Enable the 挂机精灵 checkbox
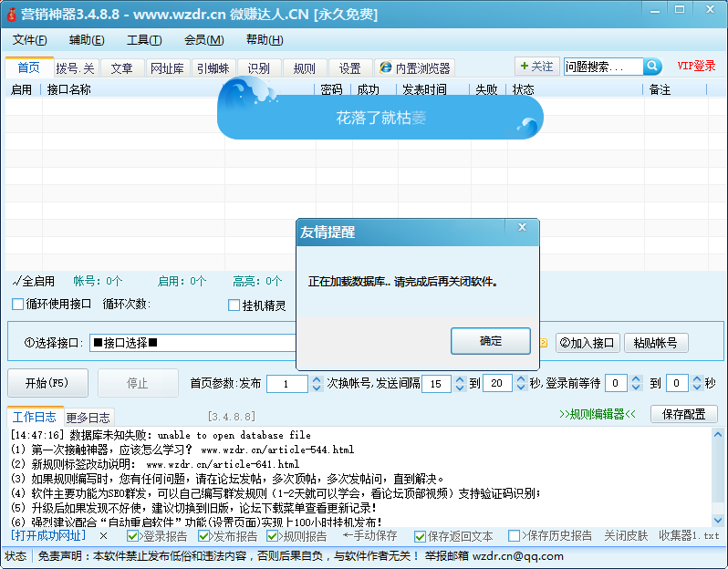 point(234,305)
